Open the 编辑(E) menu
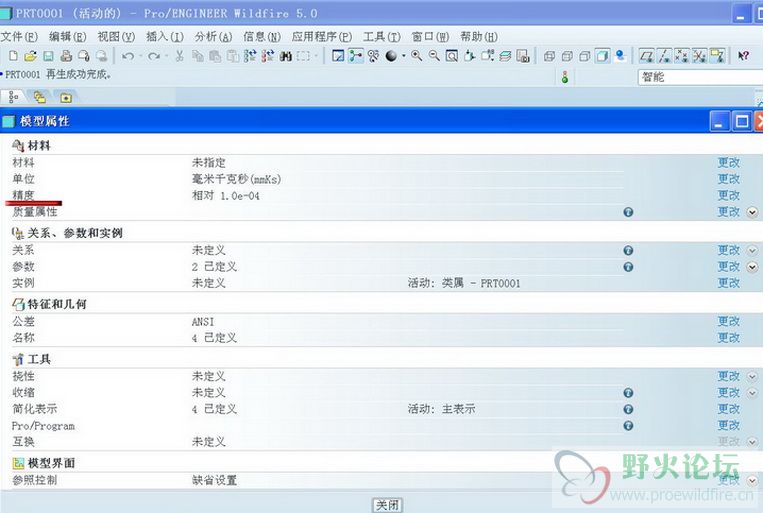Viewport: 763px width, 513px height. point(68,37)
